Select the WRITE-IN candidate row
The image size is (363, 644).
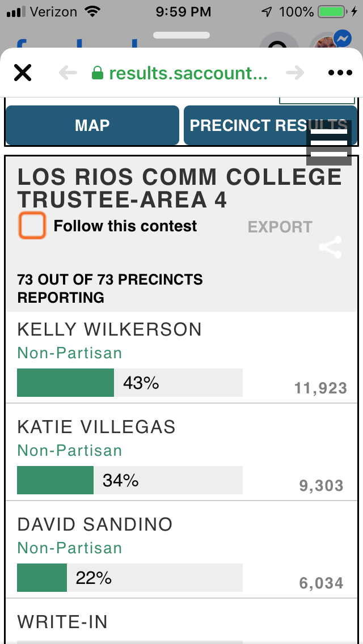62,622
